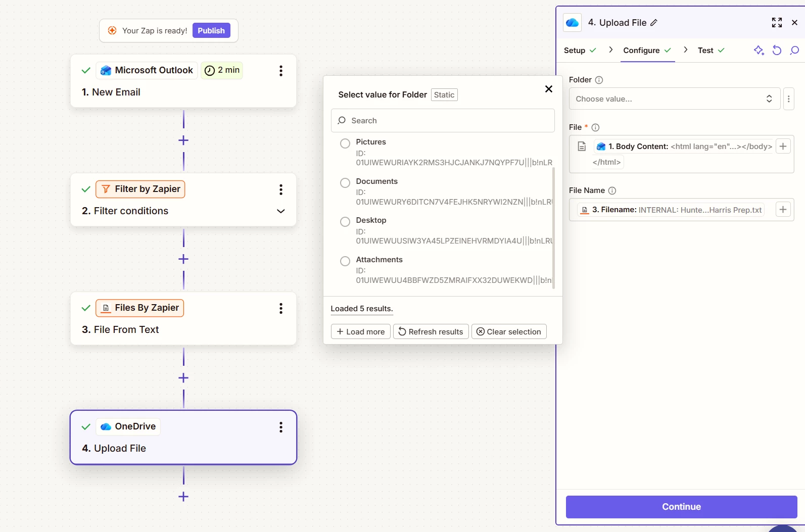The image size is (805, 532).
Task: Click the Continue button
Action: pos(681,507)
